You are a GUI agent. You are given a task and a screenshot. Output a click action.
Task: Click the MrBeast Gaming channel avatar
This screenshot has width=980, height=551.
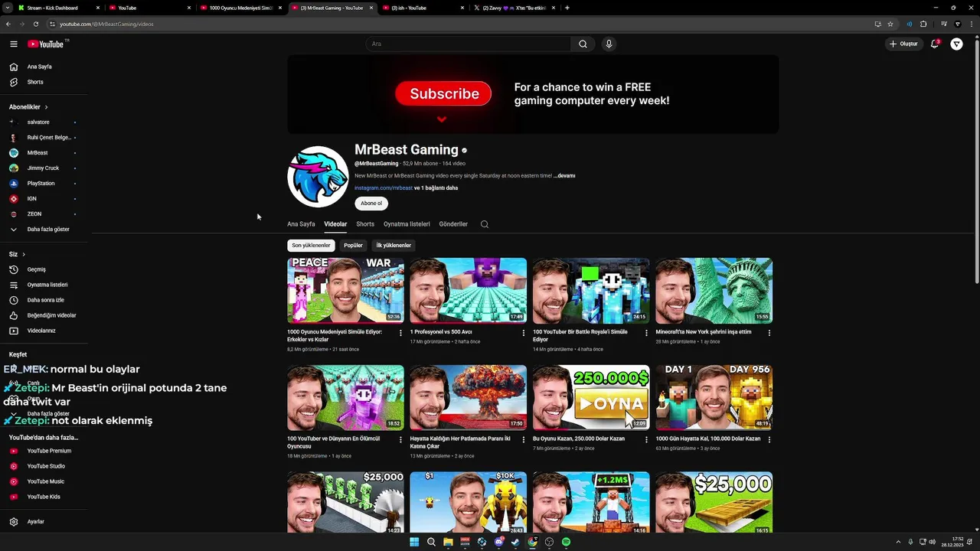[318, 177]
